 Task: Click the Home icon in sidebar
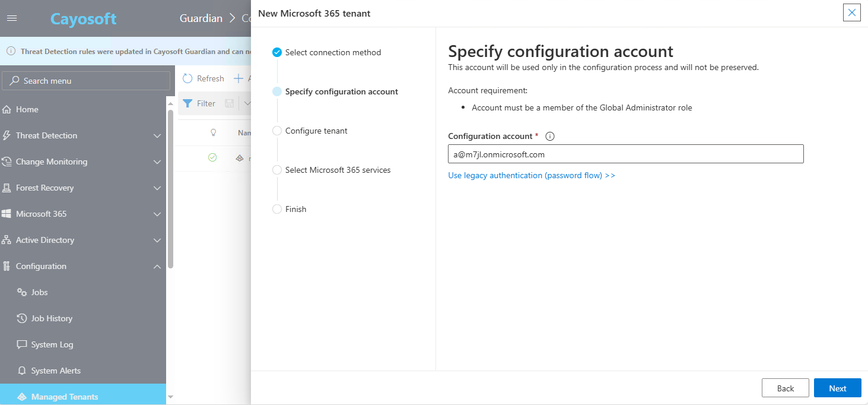click(7, 109)
